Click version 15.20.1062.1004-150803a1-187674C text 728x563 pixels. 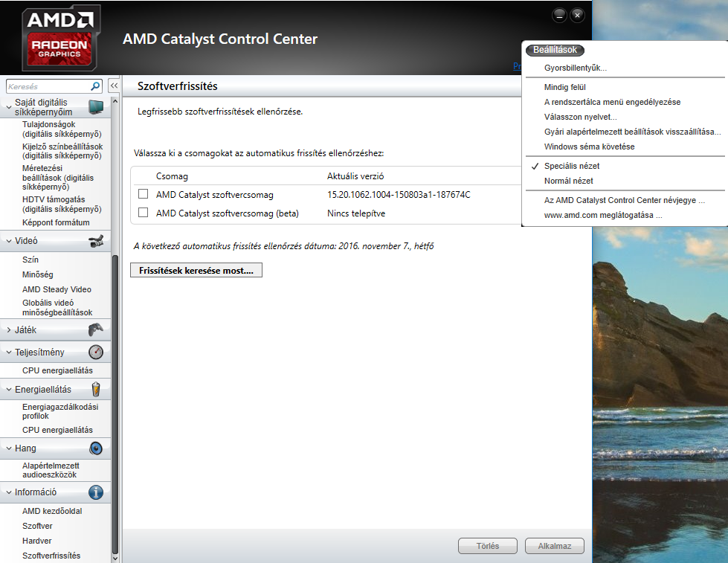(x=399, y=195)
